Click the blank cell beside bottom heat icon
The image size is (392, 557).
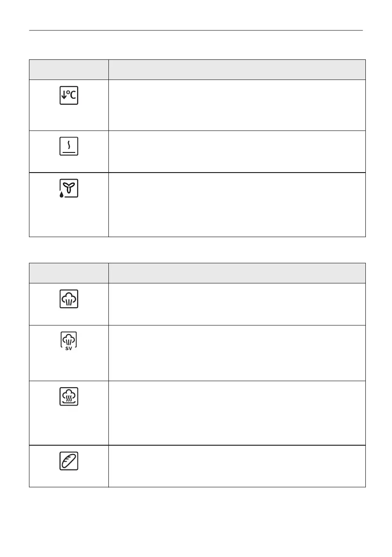237,152
